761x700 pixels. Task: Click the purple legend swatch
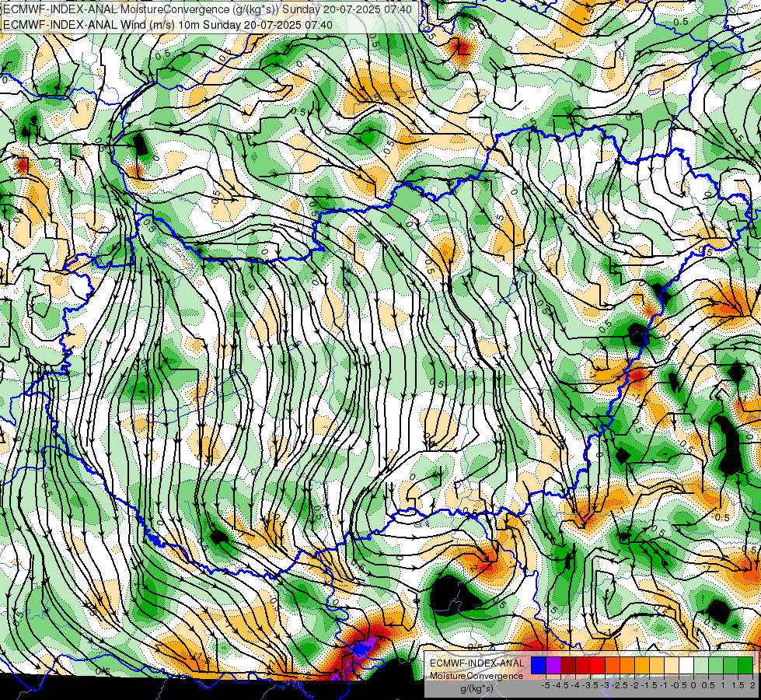click(553, 666)
